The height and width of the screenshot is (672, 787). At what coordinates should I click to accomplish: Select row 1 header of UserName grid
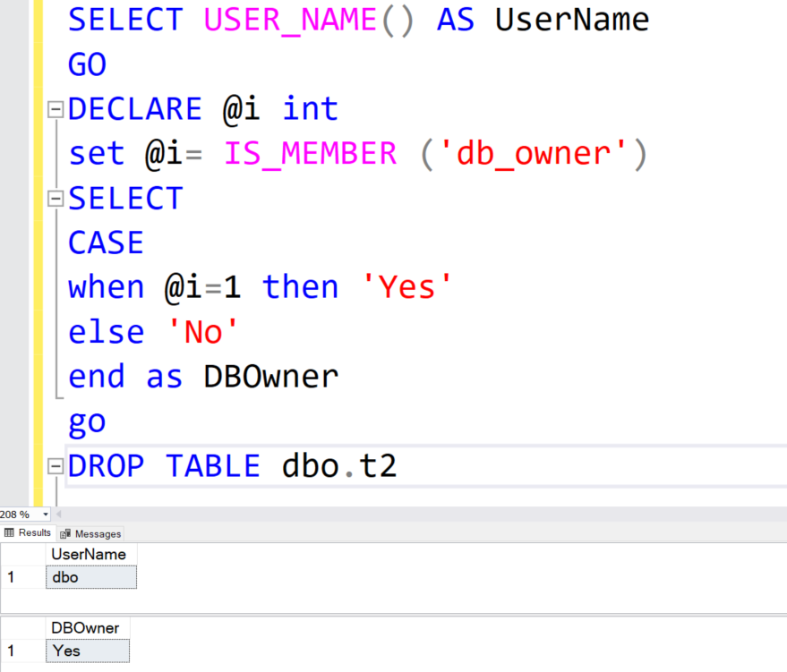(x=22, y=577)
